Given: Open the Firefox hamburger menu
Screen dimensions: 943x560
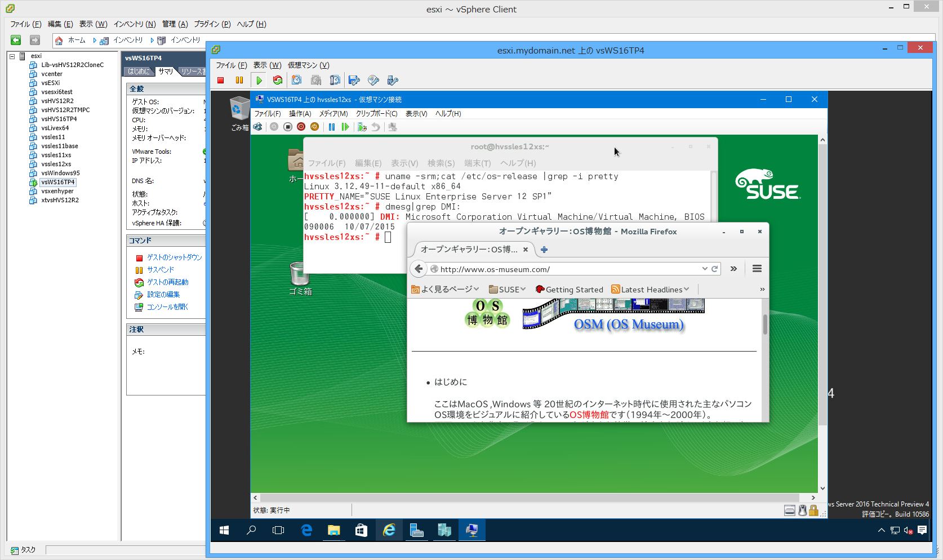Looking at the screenshot, I should pyautogui.click(x=757, y=269).
